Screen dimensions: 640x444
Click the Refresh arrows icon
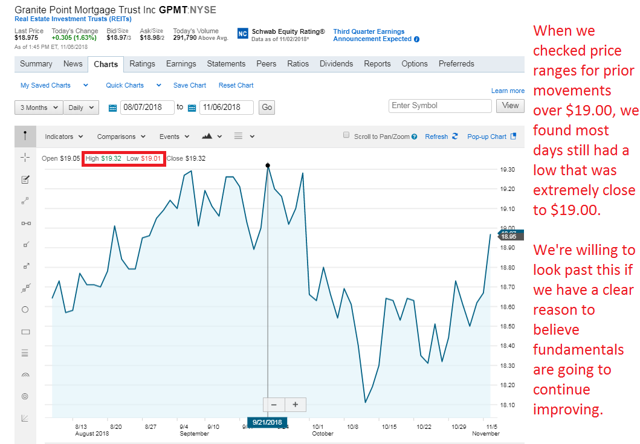(x=455, y=136)
